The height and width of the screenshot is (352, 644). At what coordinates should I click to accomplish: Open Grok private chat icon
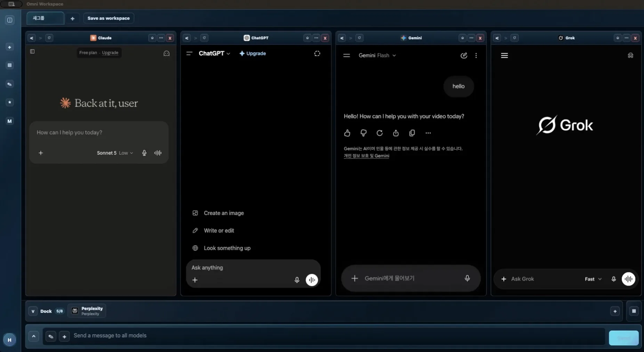tap(630, 56)
